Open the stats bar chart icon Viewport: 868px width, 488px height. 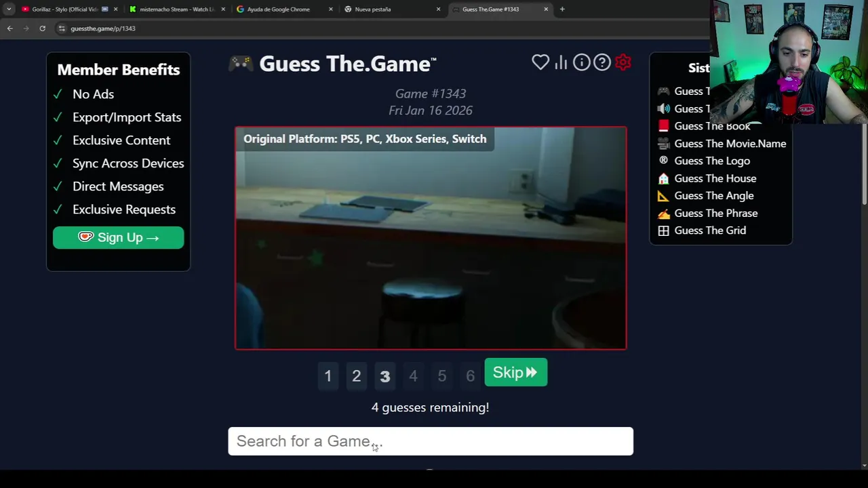[x=561, y=62]
